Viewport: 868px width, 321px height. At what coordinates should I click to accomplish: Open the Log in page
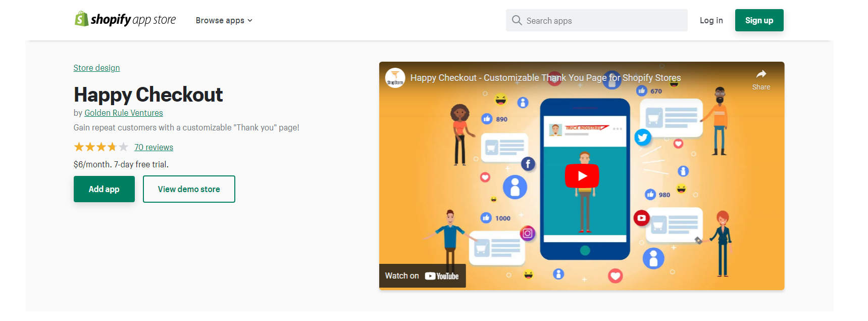[711, 20]
